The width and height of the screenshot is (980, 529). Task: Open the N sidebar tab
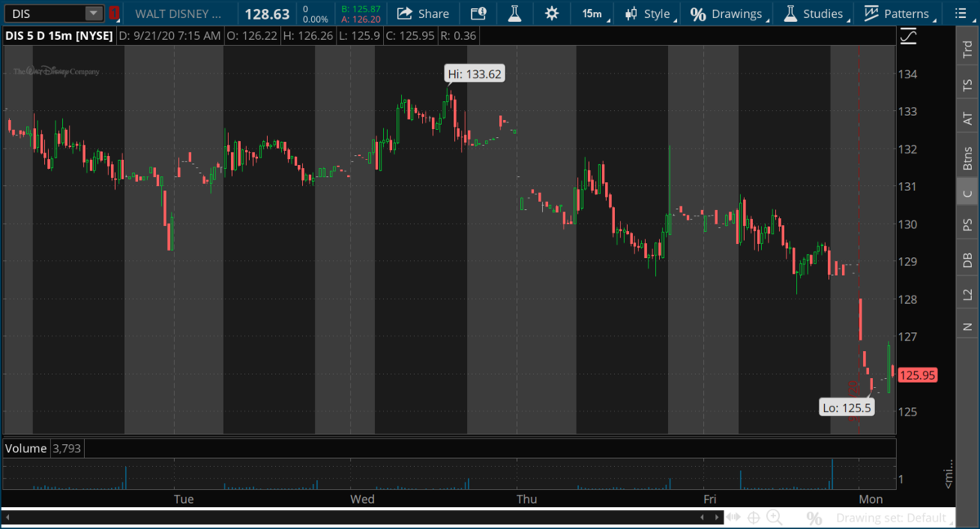968,327
